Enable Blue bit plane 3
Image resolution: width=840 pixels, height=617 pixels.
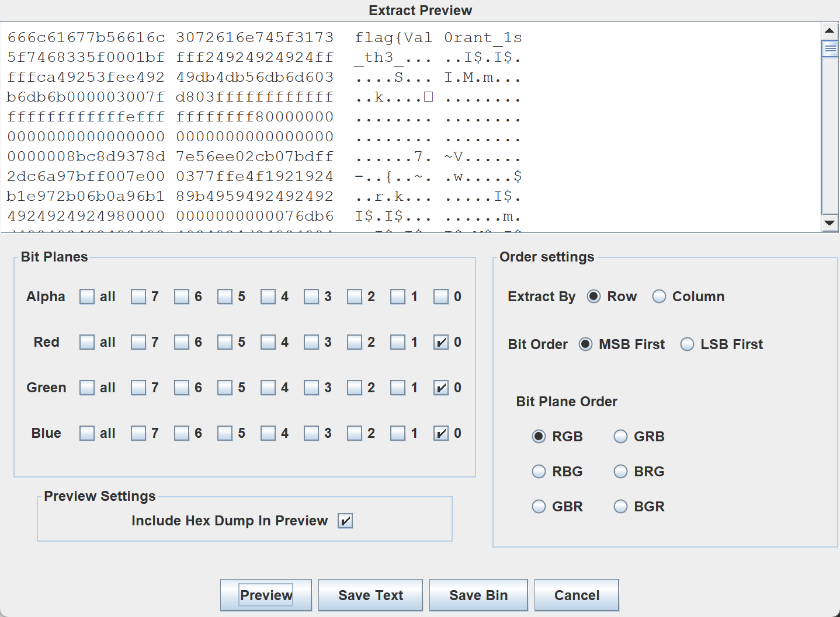[x=311, y=433]
